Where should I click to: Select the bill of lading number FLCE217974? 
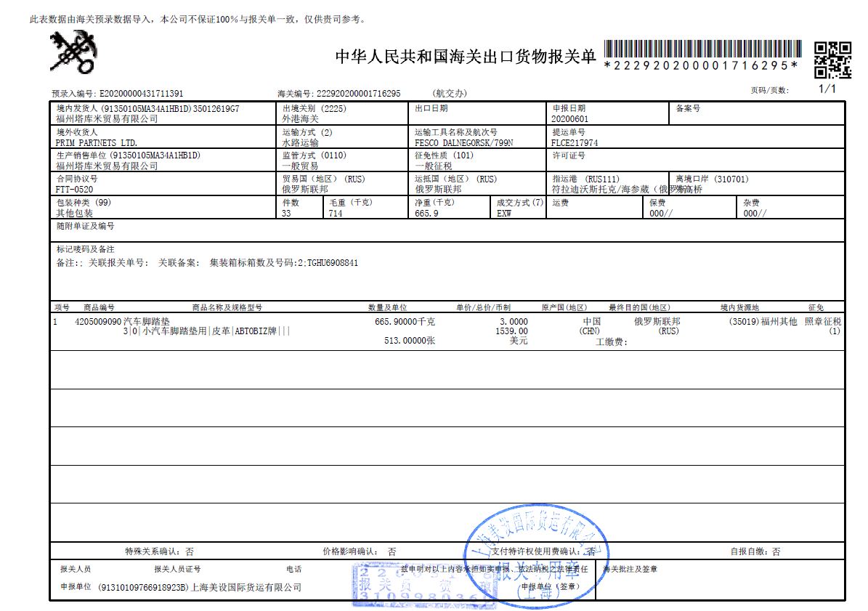coord(575,143)
